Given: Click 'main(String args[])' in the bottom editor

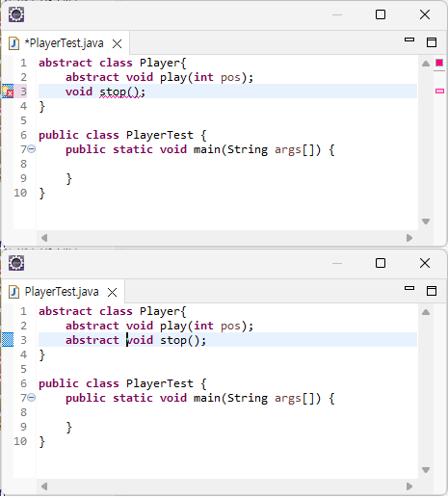Looking at the screenshot, I should click(257, 399).
